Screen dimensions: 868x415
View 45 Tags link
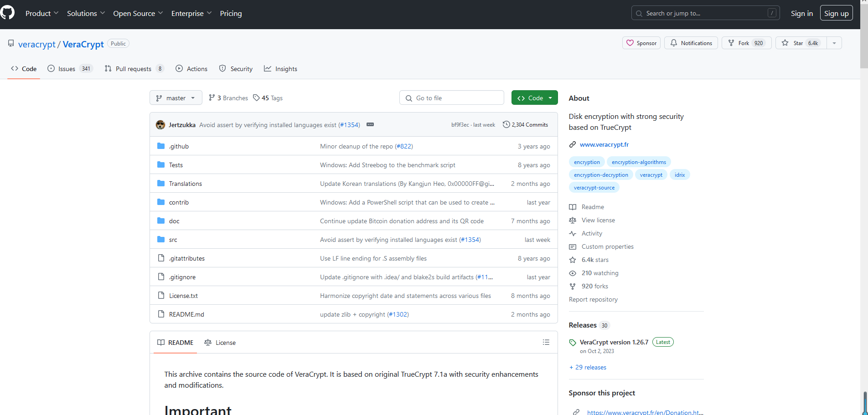pos(268,98)
